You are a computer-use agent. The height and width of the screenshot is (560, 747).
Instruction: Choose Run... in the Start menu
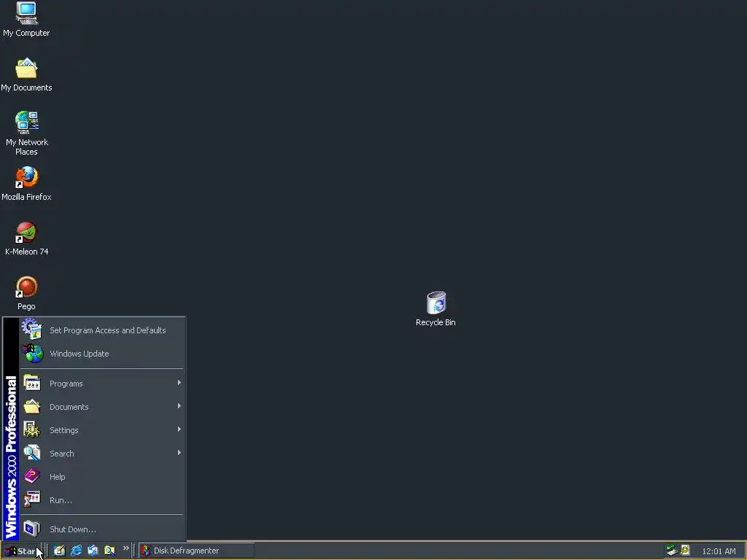point(101,500)
